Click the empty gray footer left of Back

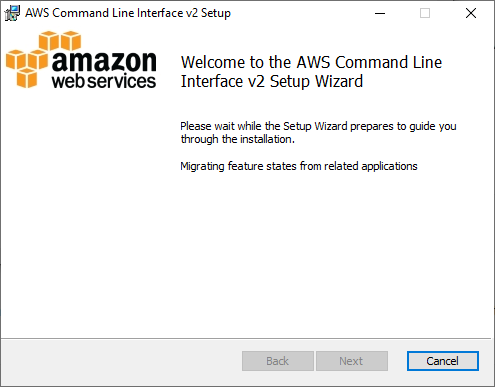click(122, 362)
